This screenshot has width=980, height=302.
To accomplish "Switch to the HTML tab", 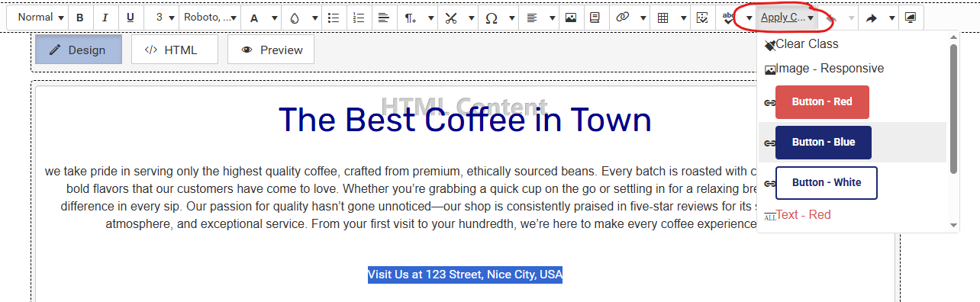I will pyautogui.click(x=174, y=50).
